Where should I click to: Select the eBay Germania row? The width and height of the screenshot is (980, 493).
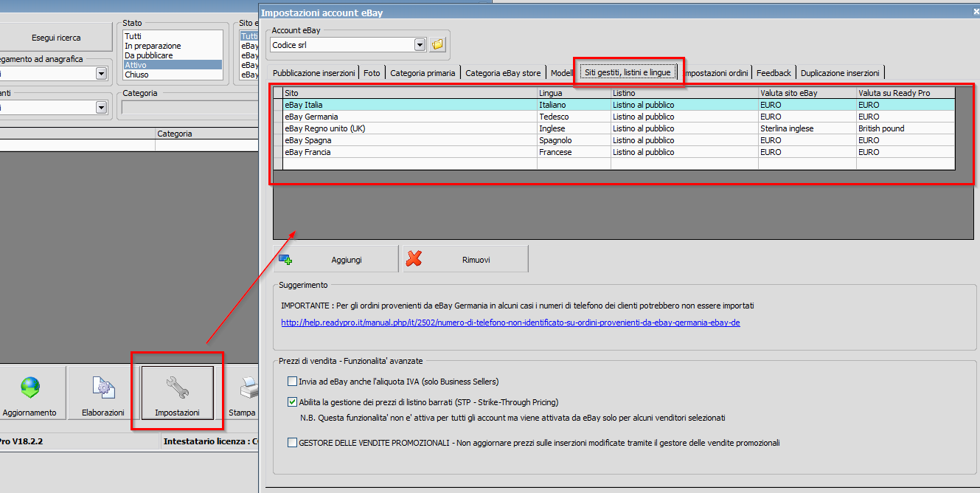614,117
